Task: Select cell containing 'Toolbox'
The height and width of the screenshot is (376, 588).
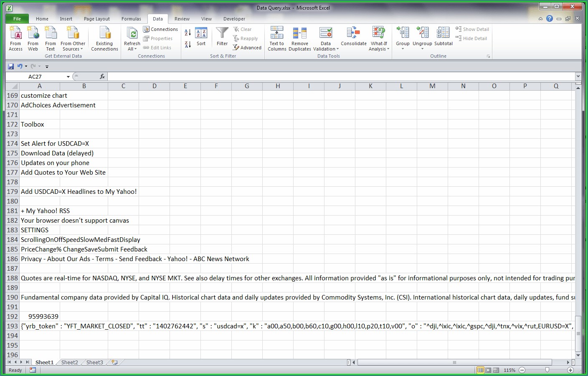Action: [40, 124]
